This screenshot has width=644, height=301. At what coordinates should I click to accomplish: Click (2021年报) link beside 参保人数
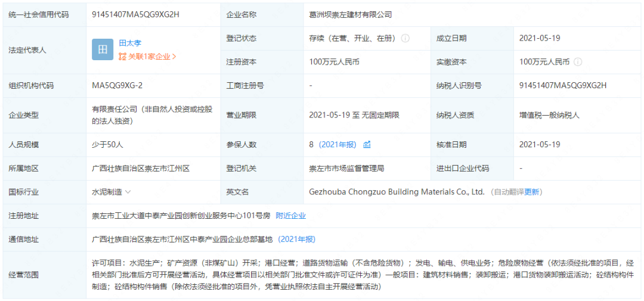click(x=338, y=144)
